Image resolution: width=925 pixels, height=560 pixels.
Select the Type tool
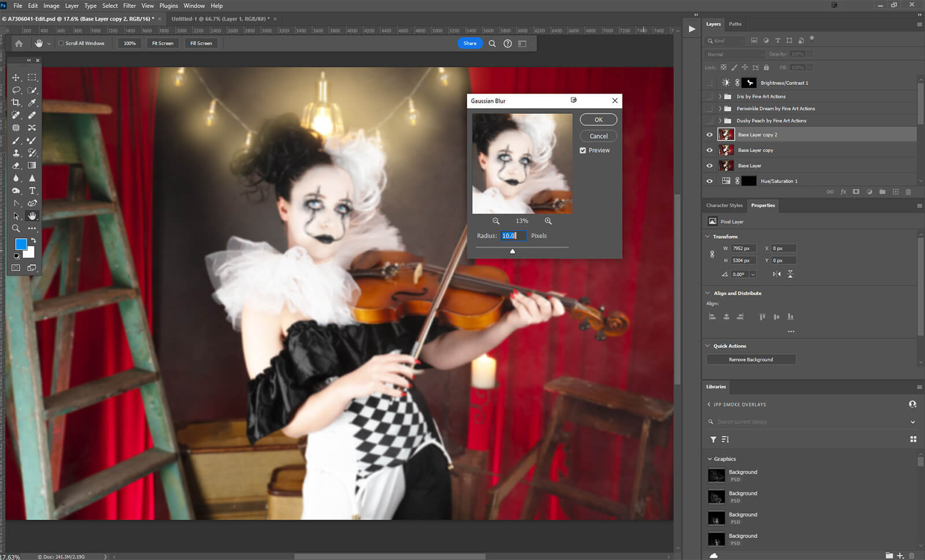[32, 191]
